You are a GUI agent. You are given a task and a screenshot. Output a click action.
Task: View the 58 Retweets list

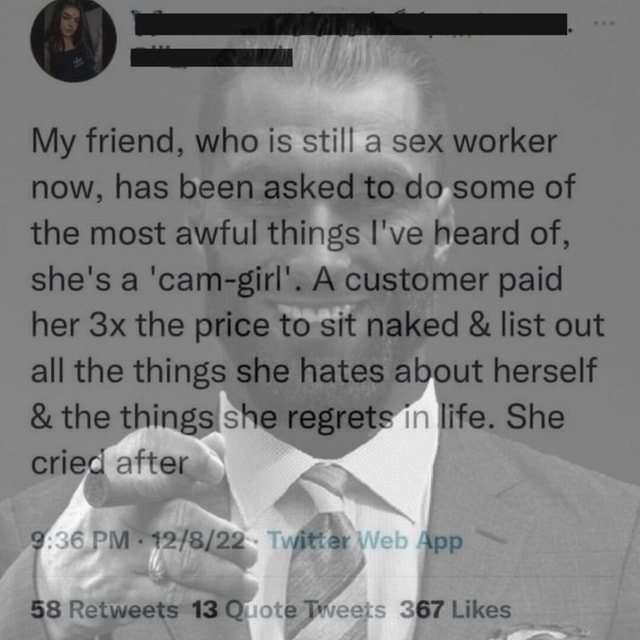pyautogui.click(x=104, y=610)
